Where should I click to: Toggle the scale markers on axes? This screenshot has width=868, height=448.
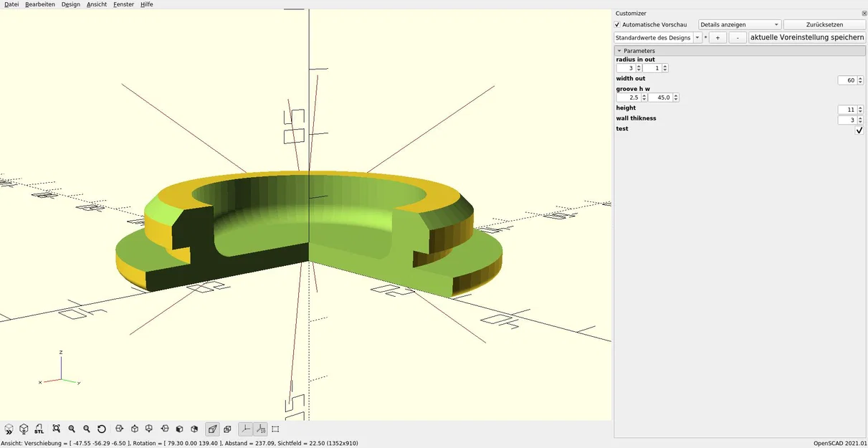pyautogui.click(x=260, y=429)
